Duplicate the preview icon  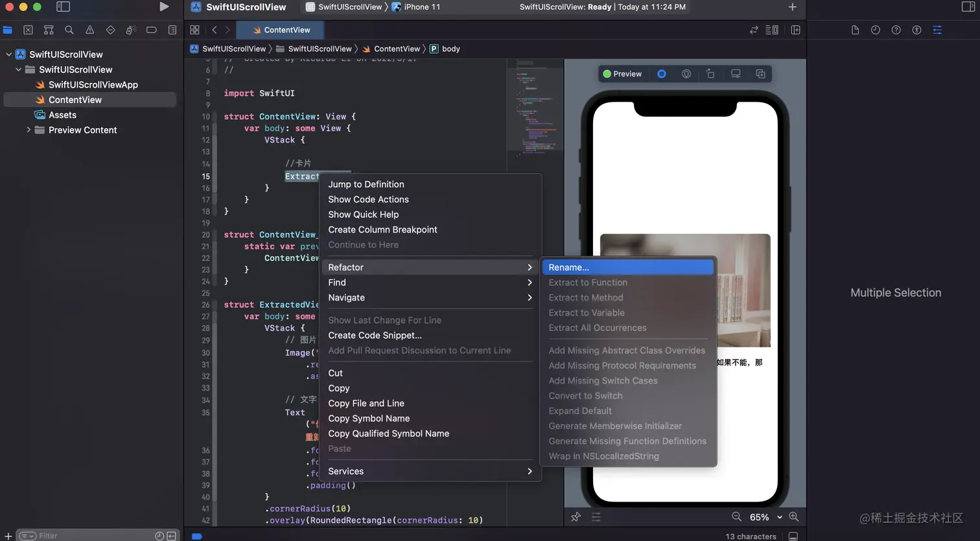point(760,74)
